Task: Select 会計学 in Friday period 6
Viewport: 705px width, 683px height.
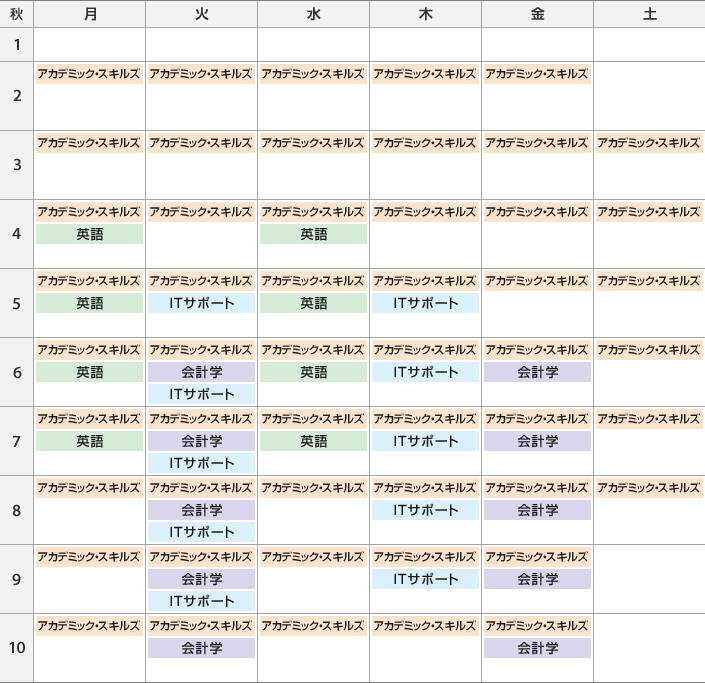Action: coord(537,372)
